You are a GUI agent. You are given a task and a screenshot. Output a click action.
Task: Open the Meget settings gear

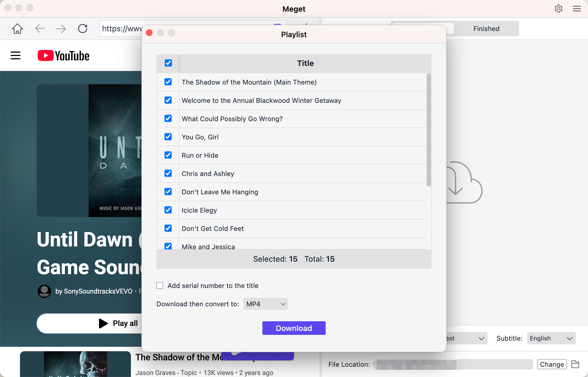pyautogui.click(x=558, y=9)
